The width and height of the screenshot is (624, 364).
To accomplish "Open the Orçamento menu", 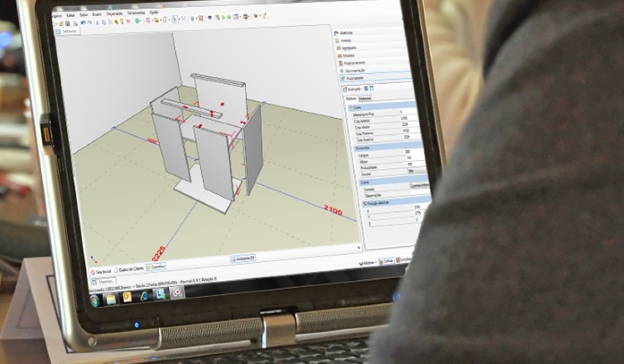I will coord(114,14).
